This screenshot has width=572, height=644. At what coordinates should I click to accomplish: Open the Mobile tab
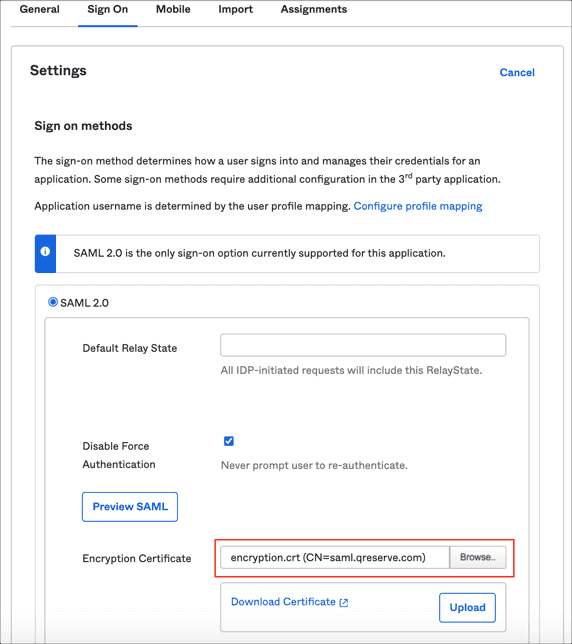173,9
